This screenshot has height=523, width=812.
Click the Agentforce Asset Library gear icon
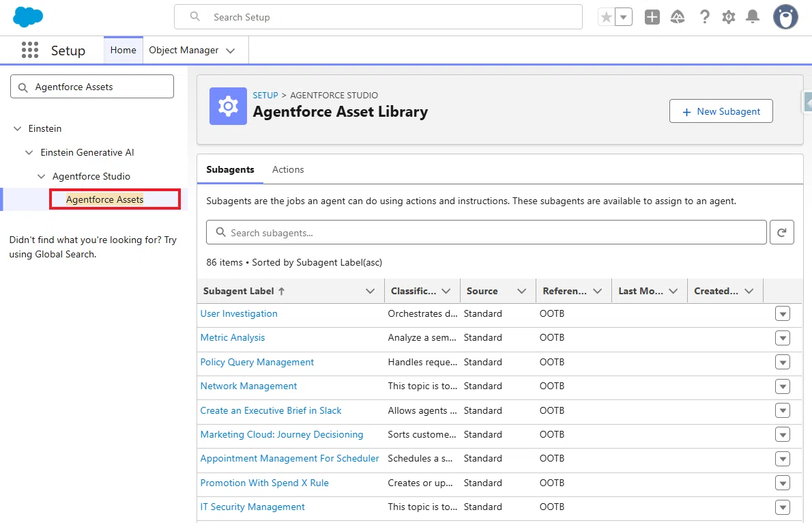point(228,107)
